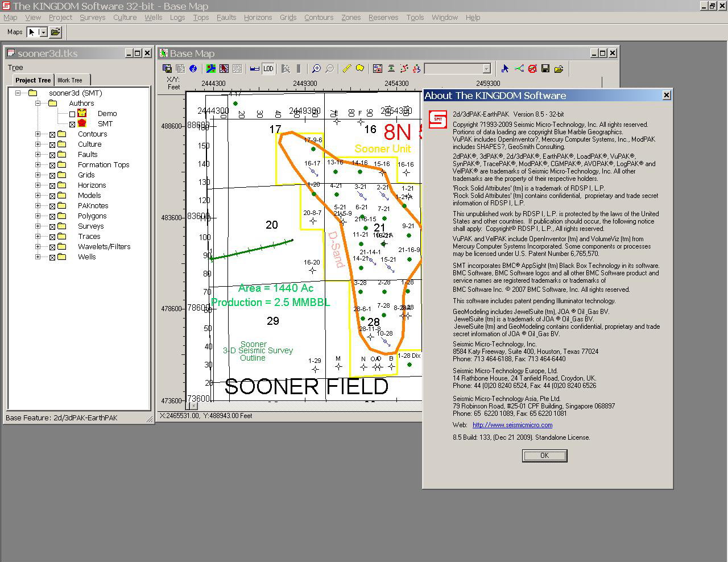Select the blue arrow pointer tool
The image size is (728, 562).
505,69
